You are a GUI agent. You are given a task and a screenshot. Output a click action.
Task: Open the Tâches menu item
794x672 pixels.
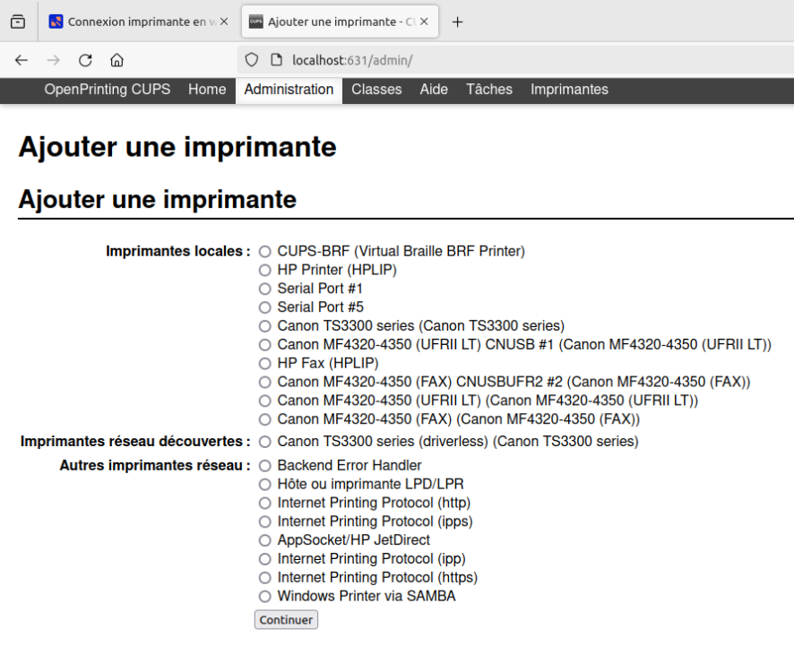click(488, 90)
